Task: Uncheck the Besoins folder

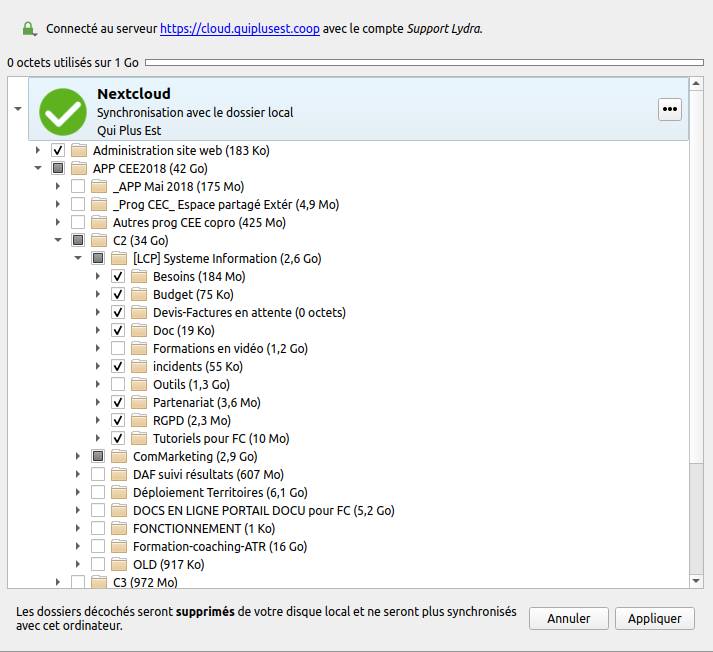Action: click(x=118, y=276)
